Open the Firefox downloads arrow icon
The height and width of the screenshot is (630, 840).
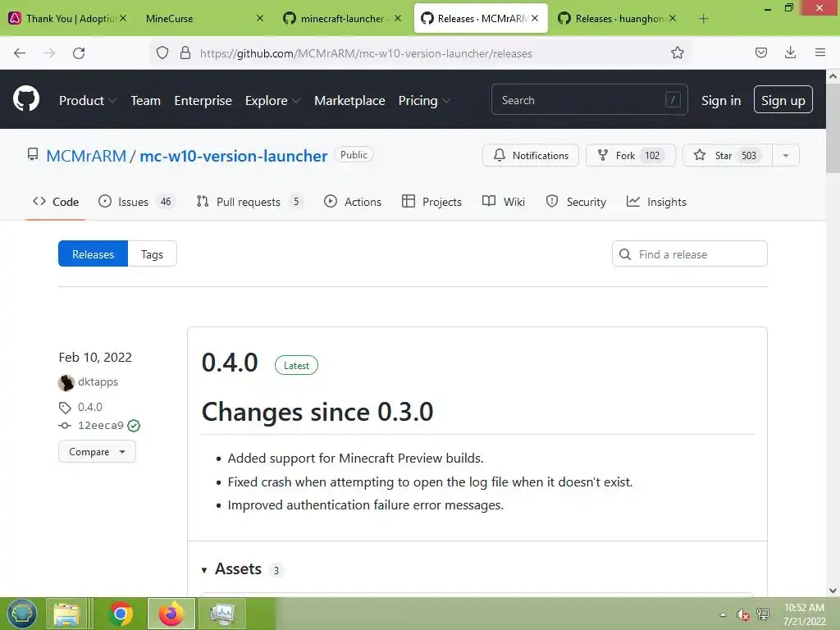click(x=790, y=52)
